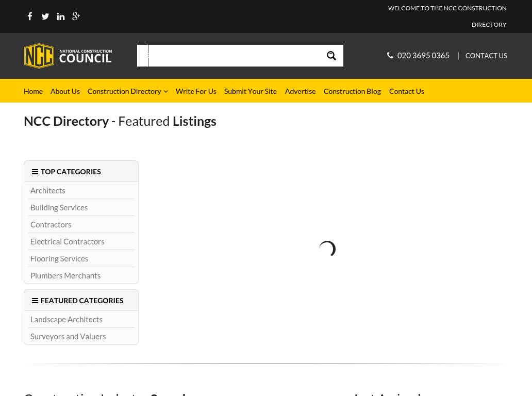Click the Featured Categories list icon
Screen dimensions: 532x396
click(x=35, y=301)
